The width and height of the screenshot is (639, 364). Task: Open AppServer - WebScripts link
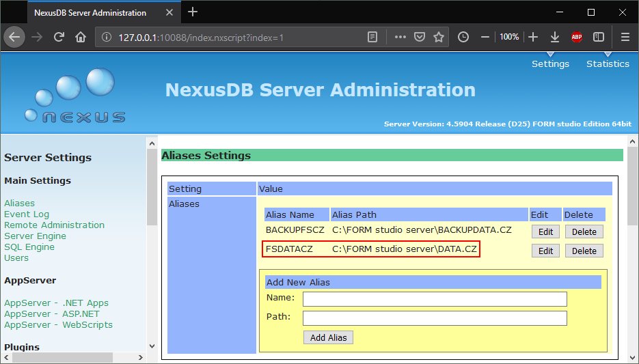(x=58, y=325)
